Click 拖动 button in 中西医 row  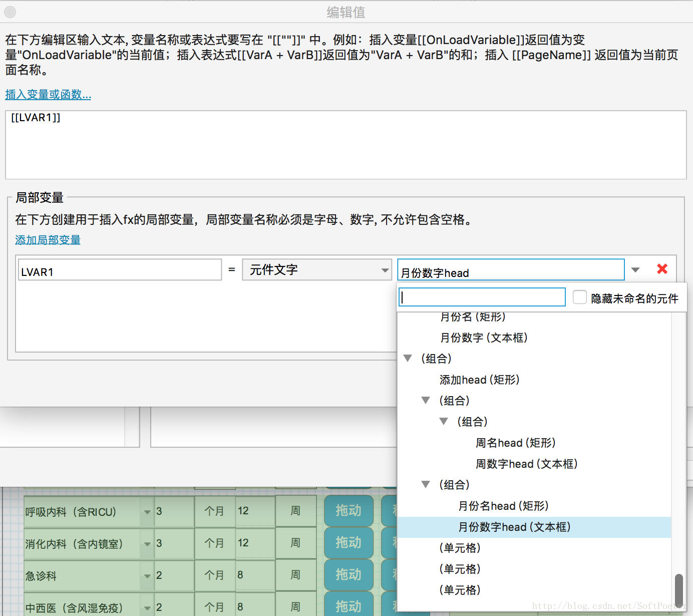349,604
